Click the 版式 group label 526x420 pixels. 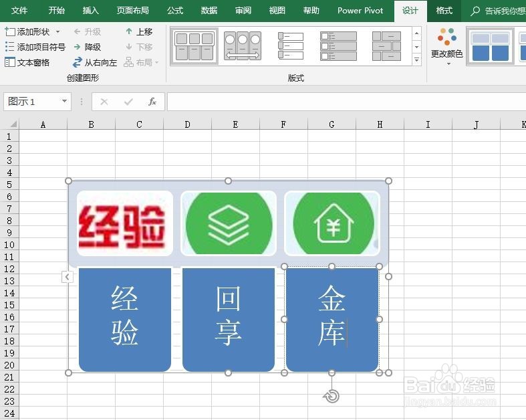[x=295, y=78]
